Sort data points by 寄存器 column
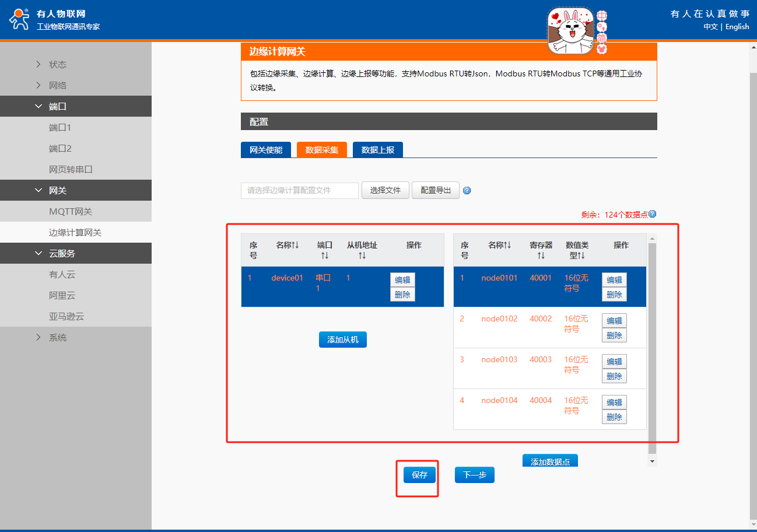757x532 pixels. 541,250
